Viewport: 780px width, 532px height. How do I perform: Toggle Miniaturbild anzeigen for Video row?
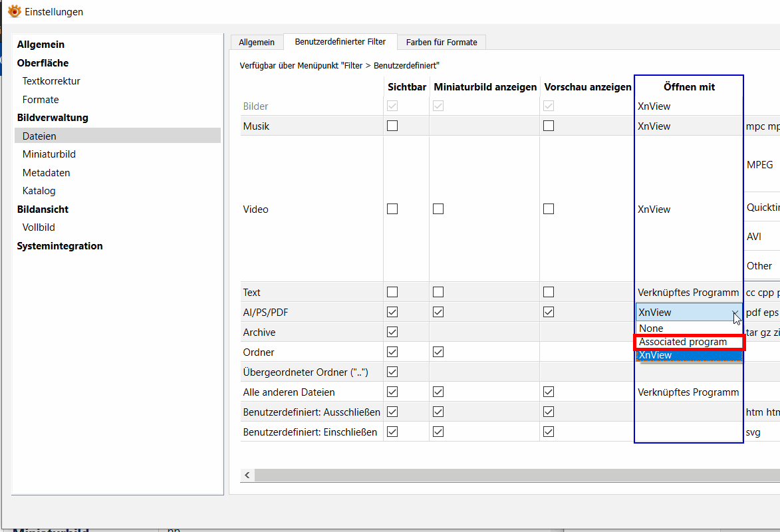438,209
